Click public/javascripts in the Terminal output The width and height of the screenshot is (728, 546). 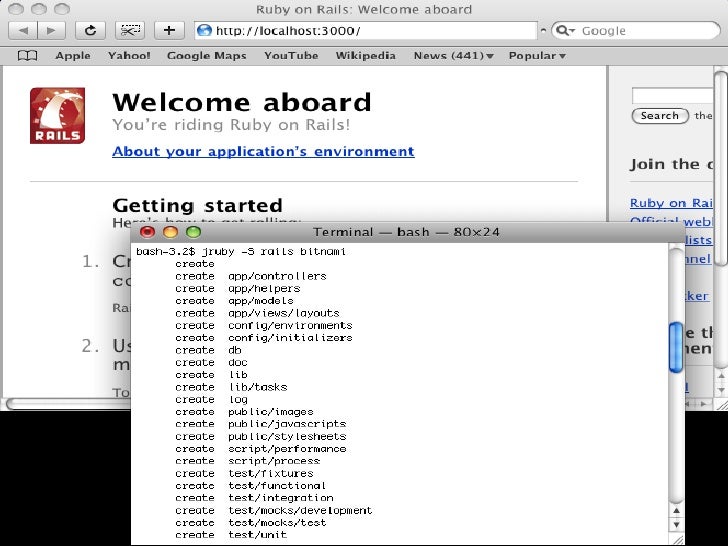pyautogui.click(x=287, y=424)
